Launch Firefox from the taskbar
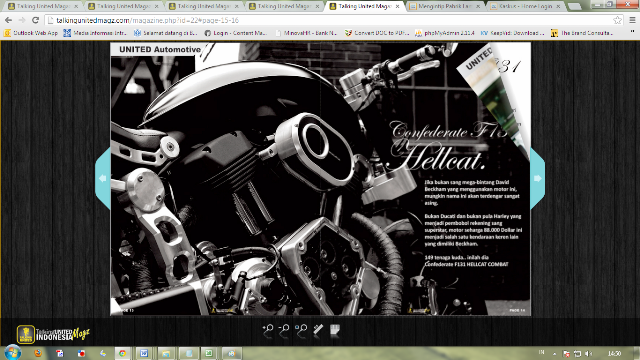Viewport: 640px width, 360px height. tap(38, 353)
